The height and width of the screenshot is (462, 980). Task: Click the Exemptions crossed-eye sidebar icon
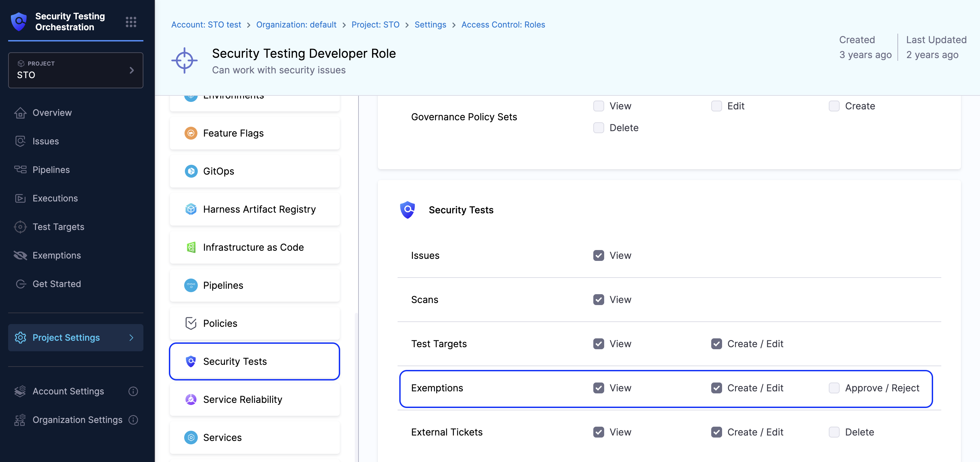(20, 255)
